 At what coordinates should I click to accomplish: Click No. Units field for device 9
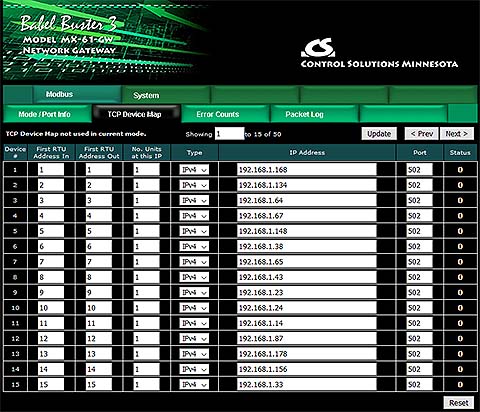(x=147, y=292)
